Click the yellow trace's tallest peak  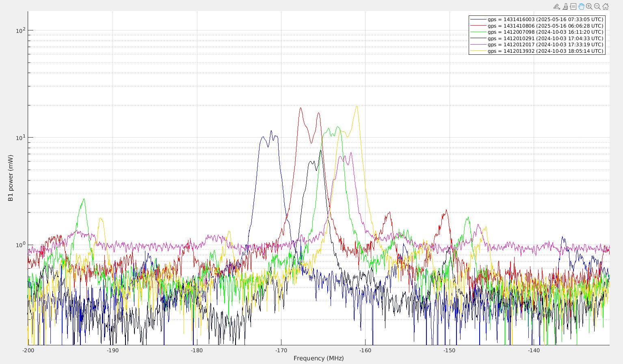(x=357, y=107)
